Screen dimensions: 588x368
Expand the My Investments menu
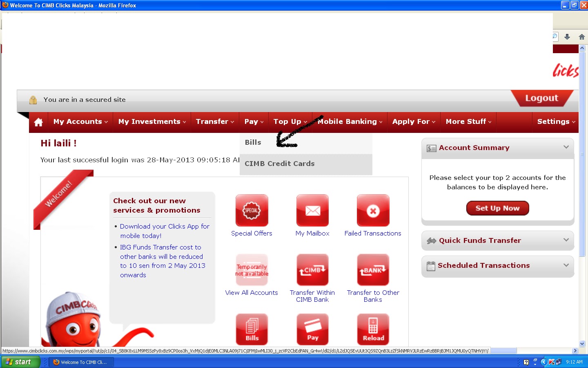tap(152, 122)
